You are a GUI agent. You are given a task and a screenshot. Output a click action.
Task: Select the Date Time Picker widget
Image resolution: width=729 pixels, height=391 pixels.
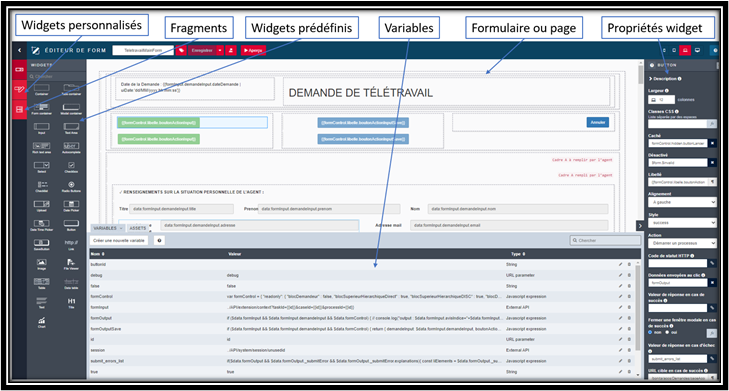click(41, 225)
